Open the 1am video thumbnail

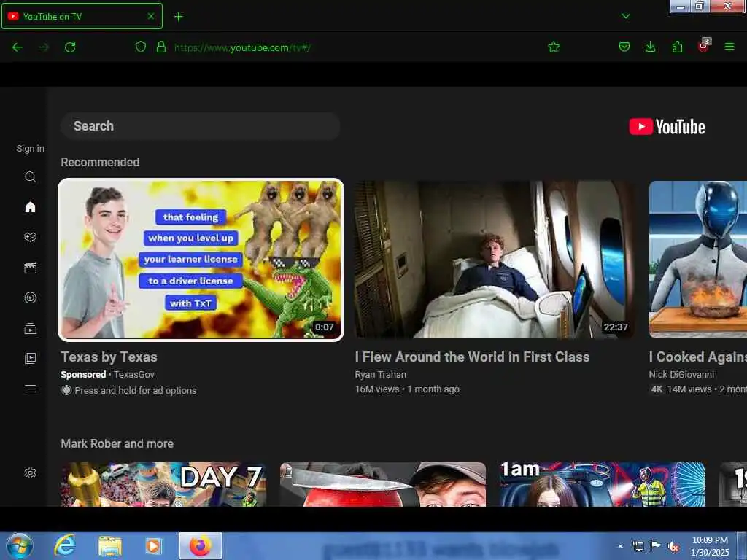click(x=602, y=484)
